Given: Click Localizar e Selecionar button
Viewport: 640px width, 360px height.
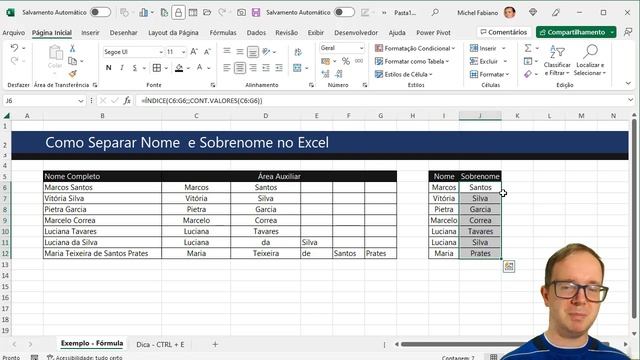Looking at the screenshot, I should (590, 60).
